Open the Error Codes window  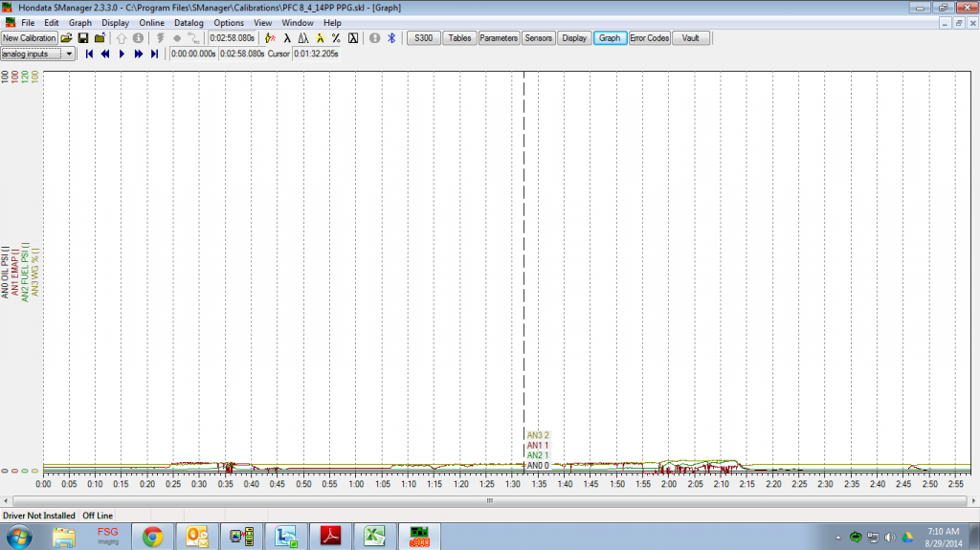[x=649, y=38]
